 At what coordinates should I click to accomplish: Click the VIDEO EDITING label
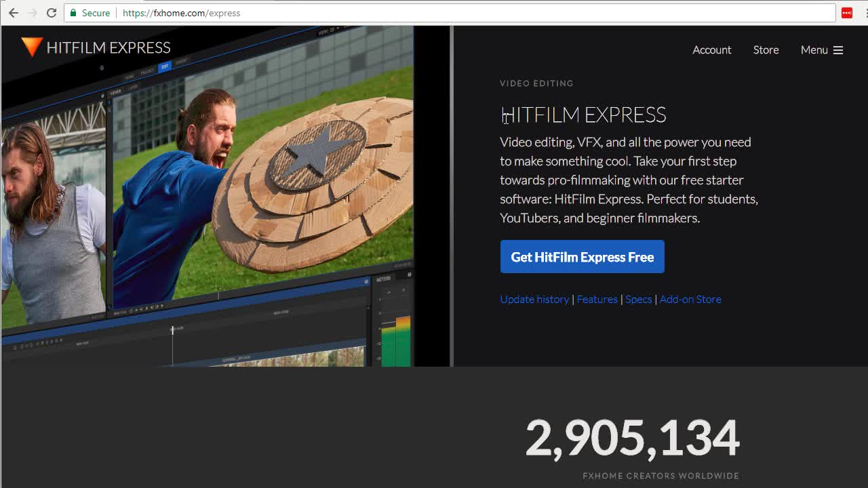coord(536,83)
